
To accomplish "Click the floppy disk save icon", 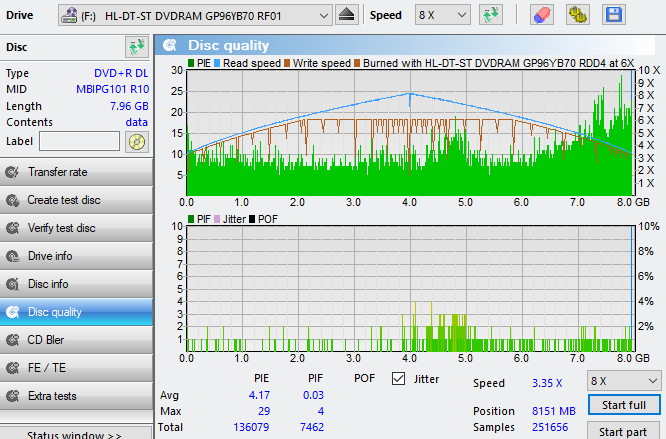I will pos(612,15).
